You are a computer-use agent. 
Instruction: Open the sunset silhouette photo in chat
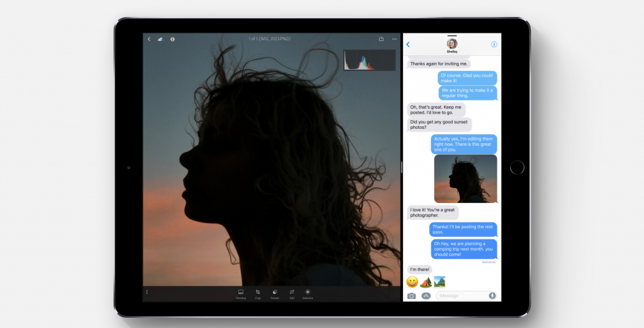pos(465,178)
